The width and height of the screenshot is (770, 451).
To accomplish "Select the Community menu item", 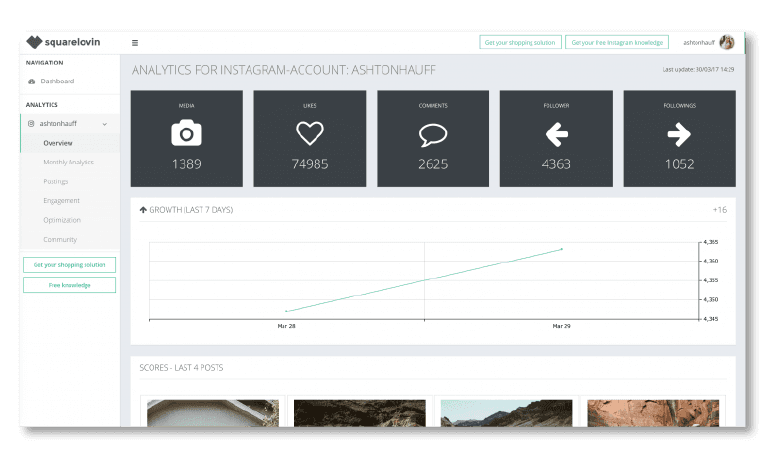I will click(60, 240).
